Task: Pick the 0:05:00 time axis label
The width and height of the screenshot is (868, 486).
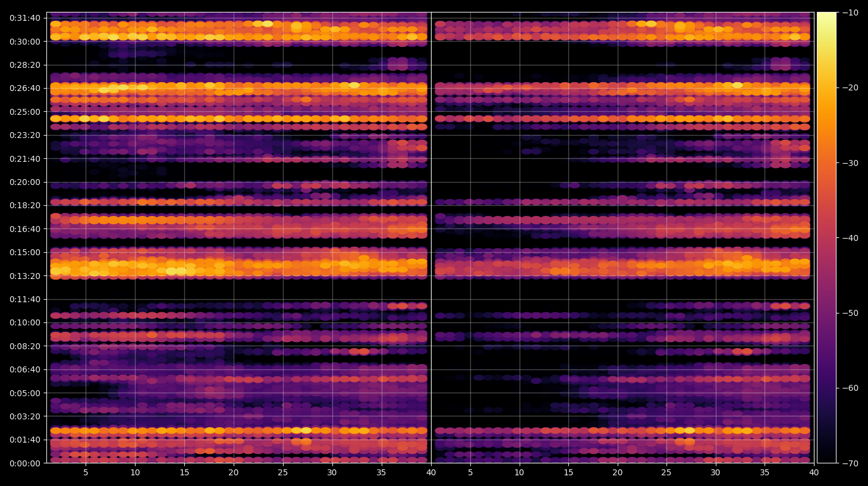Action: click(25, 393)
